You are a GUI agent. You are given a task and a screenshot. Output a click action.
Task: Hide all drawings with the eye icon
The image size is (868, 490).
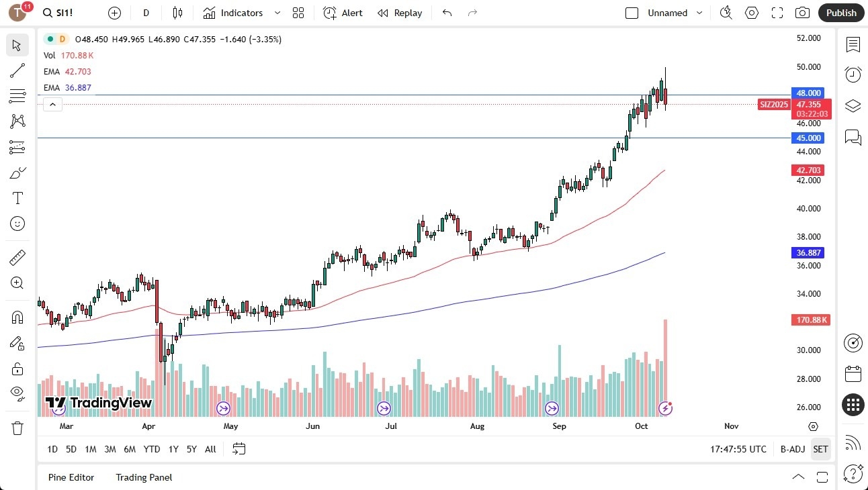pos(17,393)
